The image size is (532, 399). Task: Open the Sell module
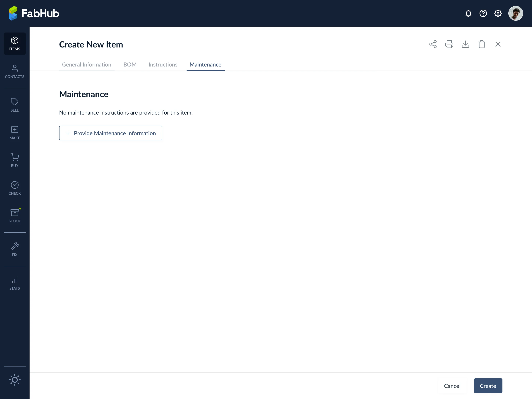[x=15, y=105]
